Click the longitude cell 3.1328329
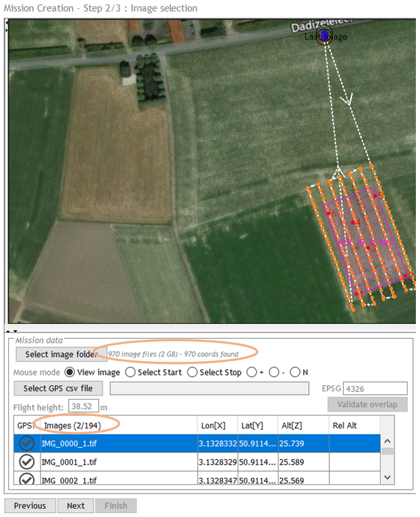Image resolution: width=420 pixels, height=517 pixels. pos(218,462)
